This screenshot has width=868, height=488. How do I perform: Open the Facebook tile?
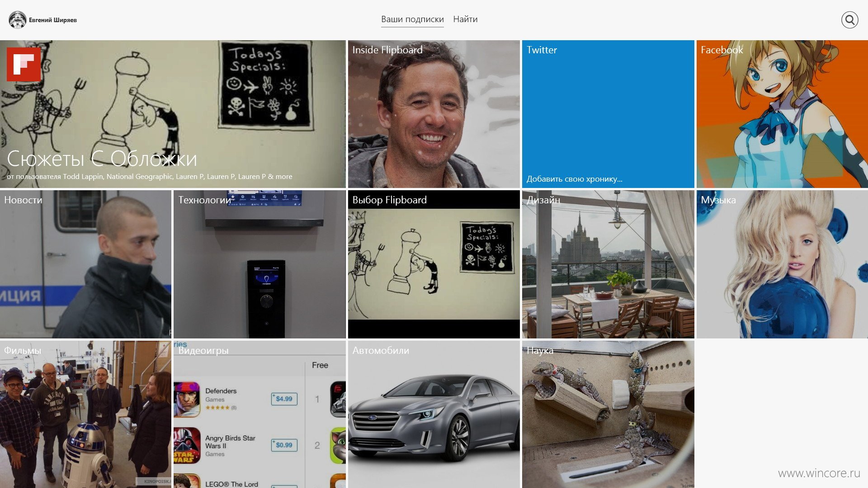[782, 114]
